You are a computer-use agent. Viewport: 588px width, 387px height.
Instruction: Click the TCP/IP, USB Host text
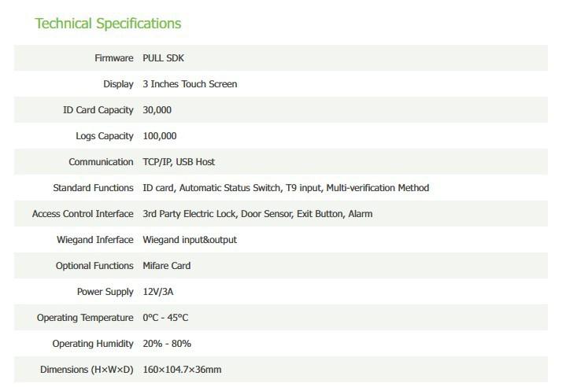click(x=179, y=162)
